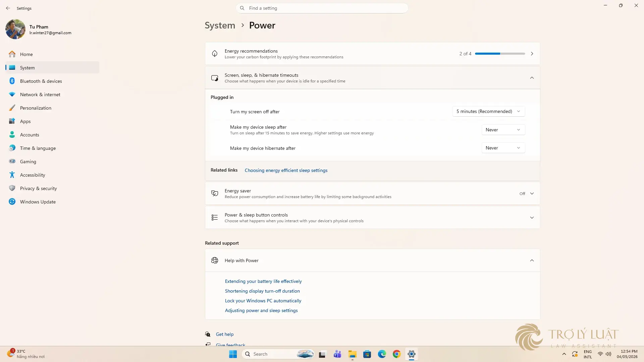Click the Accounts person icon
The height and width of the screenshot is (362, 644).
12,135
